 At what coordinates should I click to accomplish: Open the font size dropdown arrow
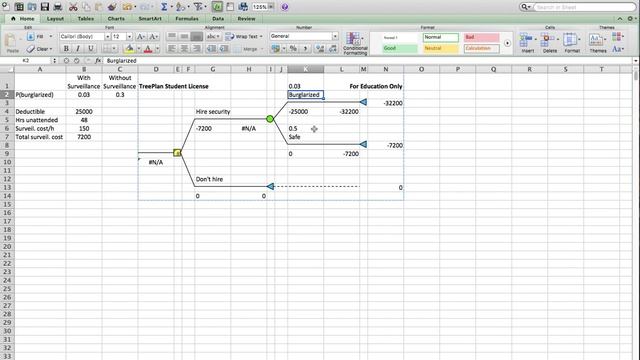click(x=129, y=37)
